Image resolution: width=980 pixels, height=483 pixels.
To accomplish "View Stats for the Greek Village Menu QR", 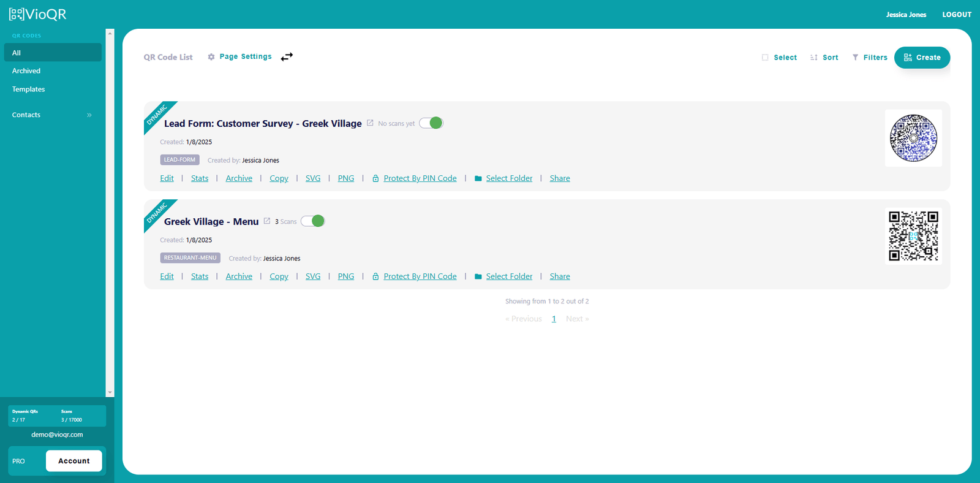I will coord(200,276).
